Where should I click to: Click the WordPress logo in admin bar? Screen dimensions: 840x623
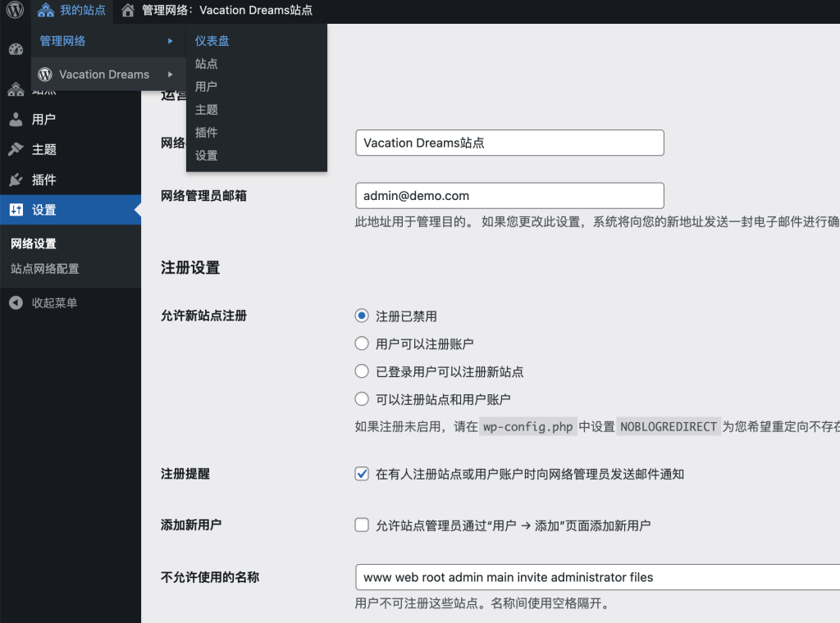[x=15, y=11]
